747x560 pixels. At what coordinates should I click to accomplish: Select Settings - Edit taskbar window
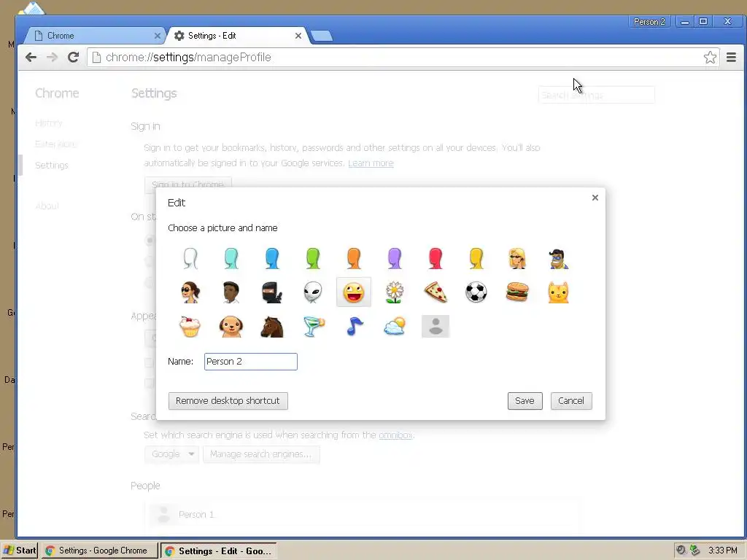tap(218, 551)
